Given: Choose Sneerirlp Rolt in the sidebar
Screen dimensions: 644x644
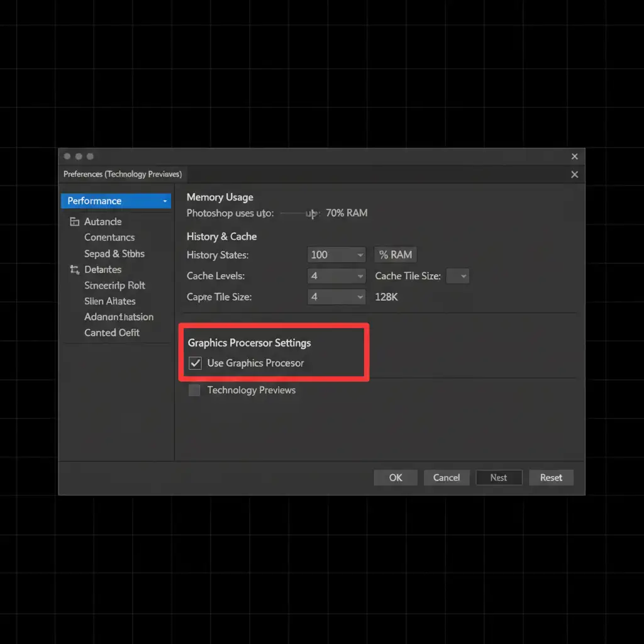Looking at the screenshot, I should [x=114, y=286].
